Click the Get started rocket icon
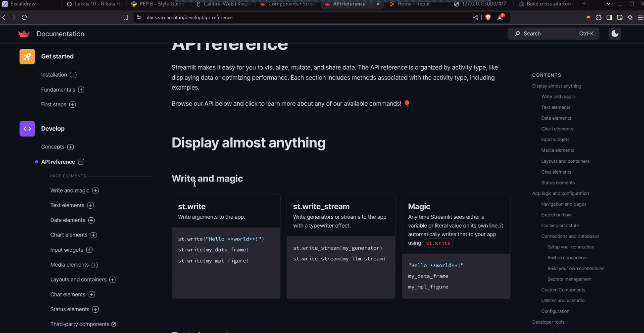644x333 pixels. click(x=27, y=56)
